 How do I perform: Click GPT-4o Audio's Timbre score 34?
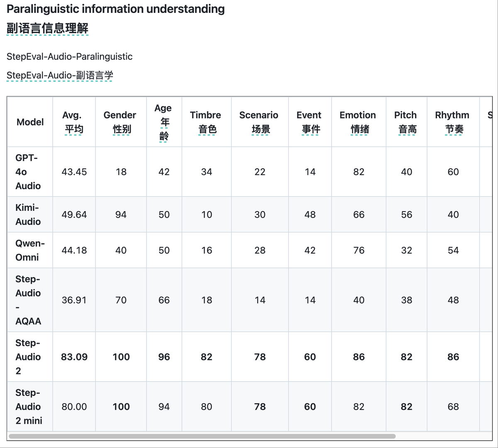coord(207,172)
